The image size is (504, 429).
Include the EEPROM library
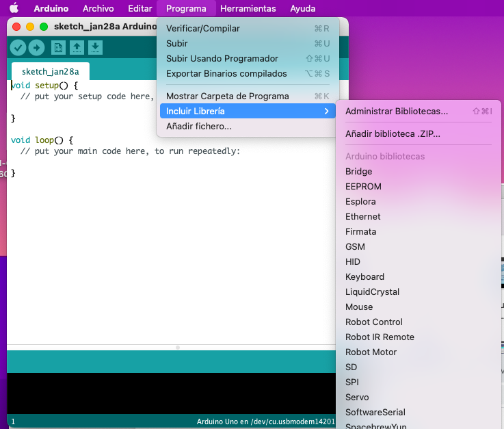point(419,187)
